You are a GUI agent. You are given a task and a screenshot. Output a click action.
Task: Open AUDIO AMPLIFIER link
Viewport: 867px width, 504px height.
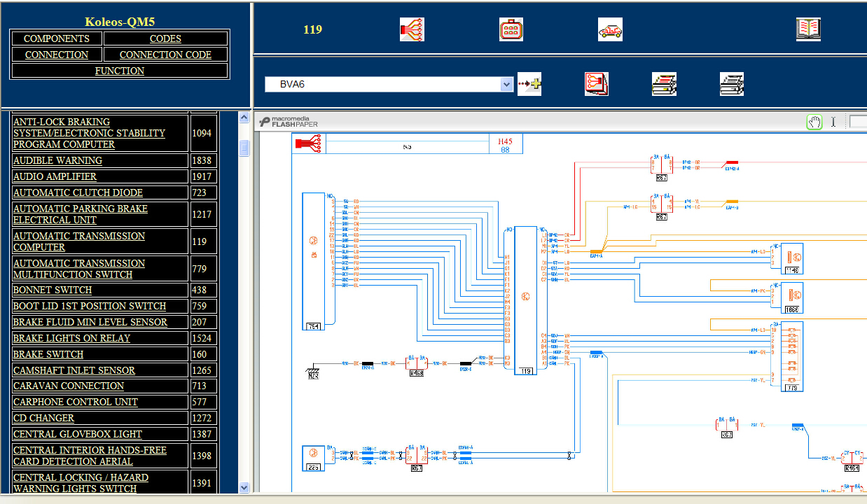click(x=55, y=176)
